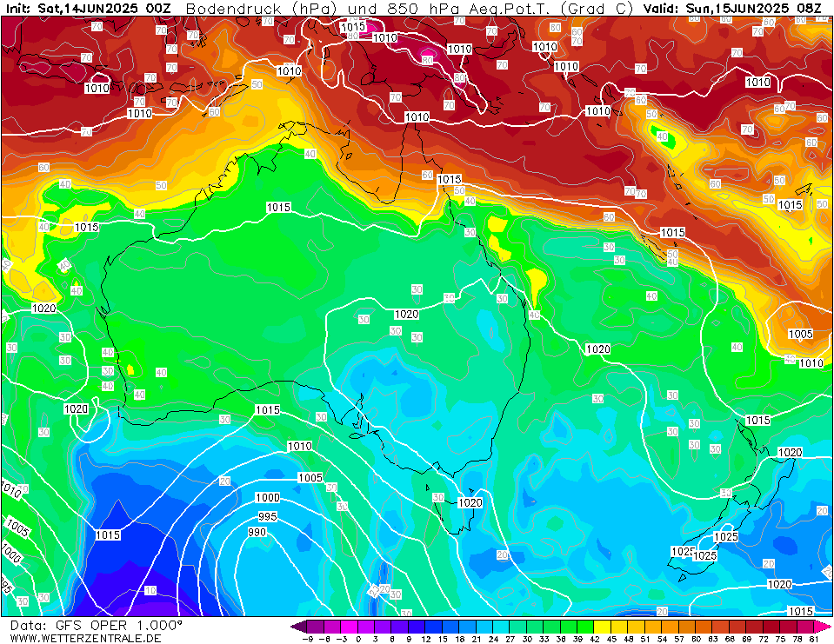Select the orange legend swatch between 54 and 57
Viewport: 834px width, 644px height.
click(670, 627)
